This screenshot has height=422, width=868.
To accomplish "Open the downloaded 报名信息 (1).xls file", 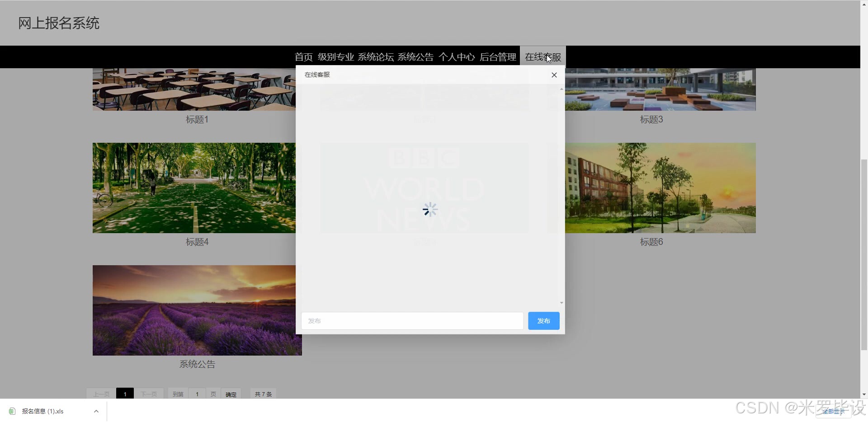I will 42,411.
